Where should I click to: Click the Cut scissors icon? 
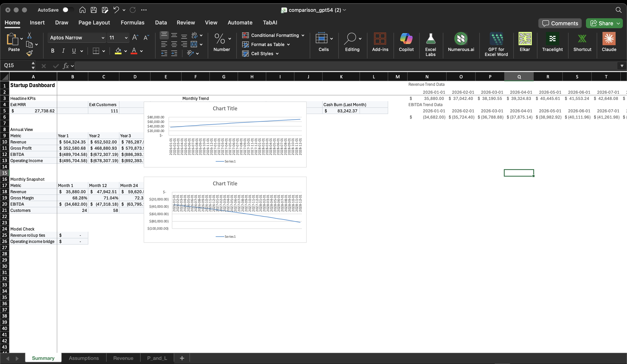(x=29, y=36)
